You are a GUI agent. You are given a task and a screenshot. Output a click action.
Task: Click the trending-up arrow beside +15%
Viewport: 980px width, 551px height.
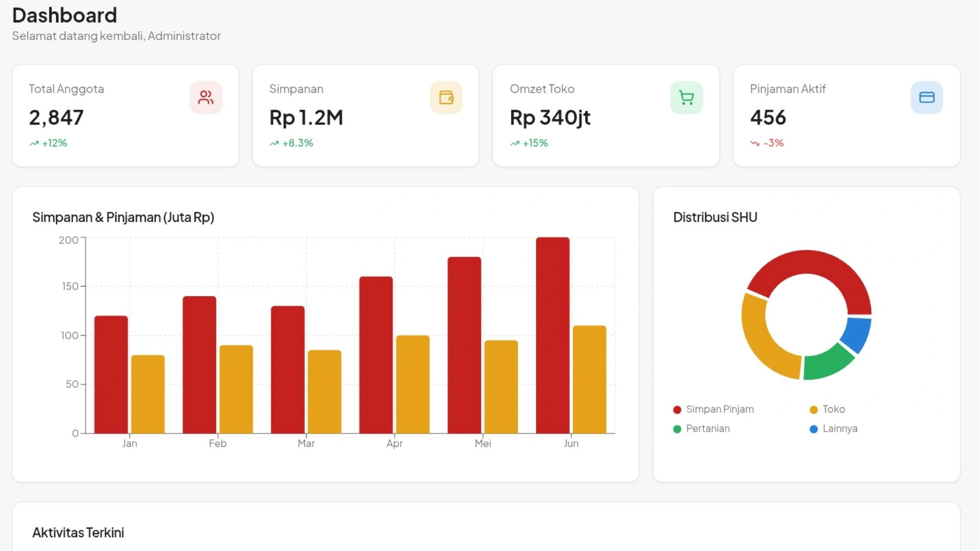click(515, 143)
